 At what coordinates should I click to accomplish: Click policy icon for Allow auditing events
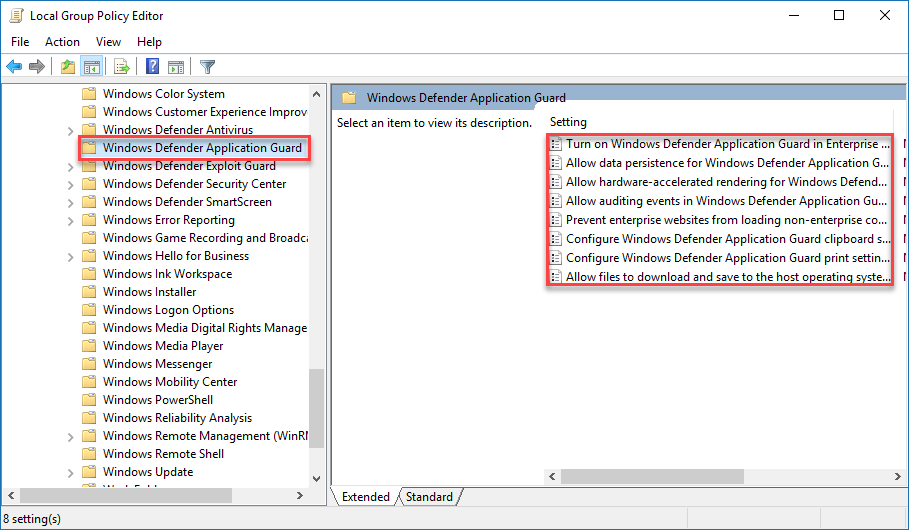click(555, 201)
